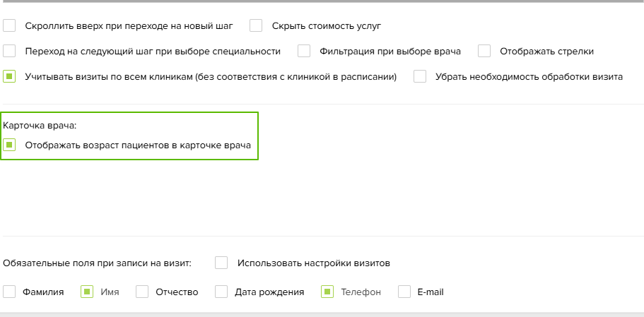
Task: Check "Скрыть стоимость услуг" option
Action: pos(256,26)
